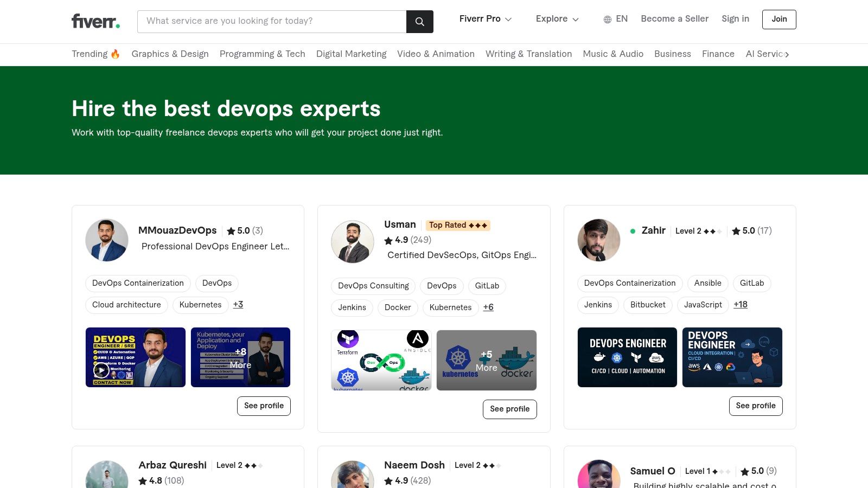Expand the '+3' skills on MMouazDevOps's card
868x488 pixels.
[238, 305]
